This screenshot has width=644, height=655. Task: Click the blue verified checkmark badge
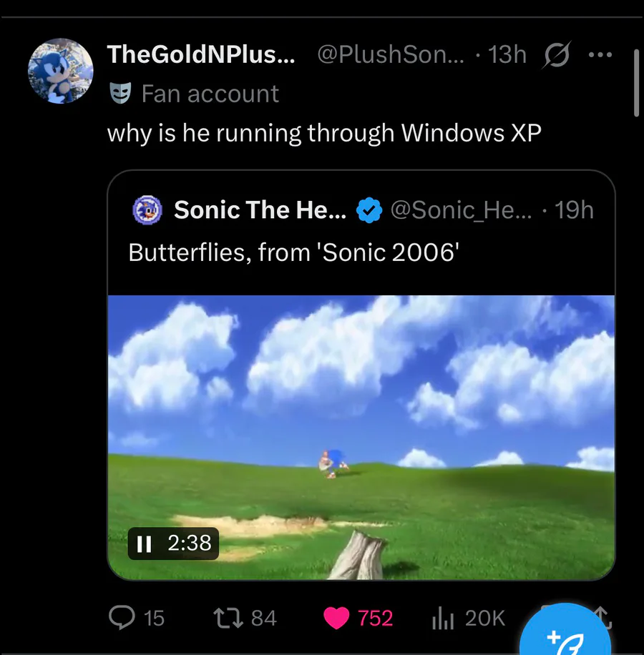[x=369, y=210]
